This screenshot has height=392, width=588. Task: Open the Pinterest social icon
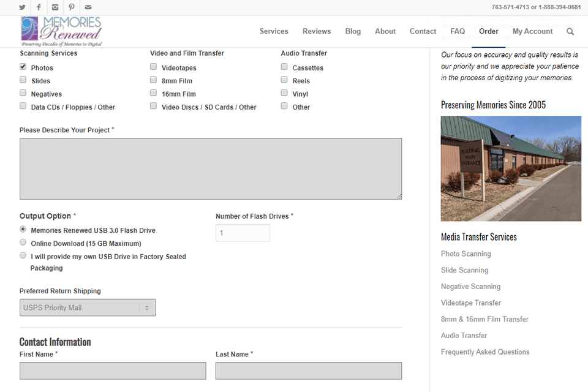coord(72,7)
